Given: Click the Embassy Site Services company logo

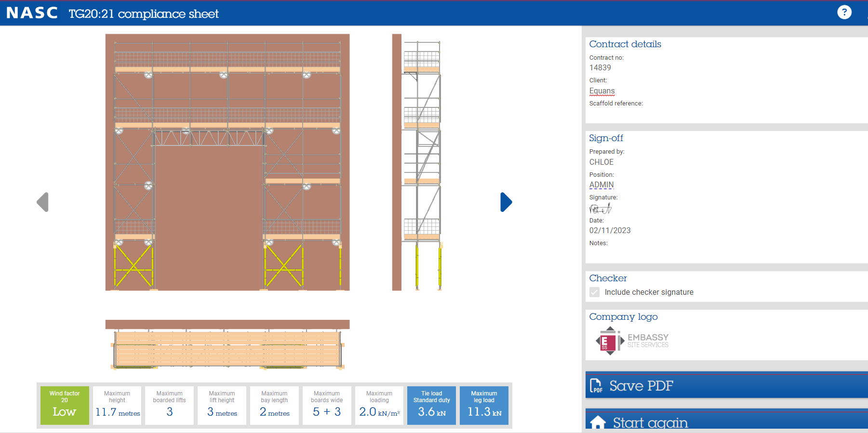Looking at the screenshot, I should point(632,341).
